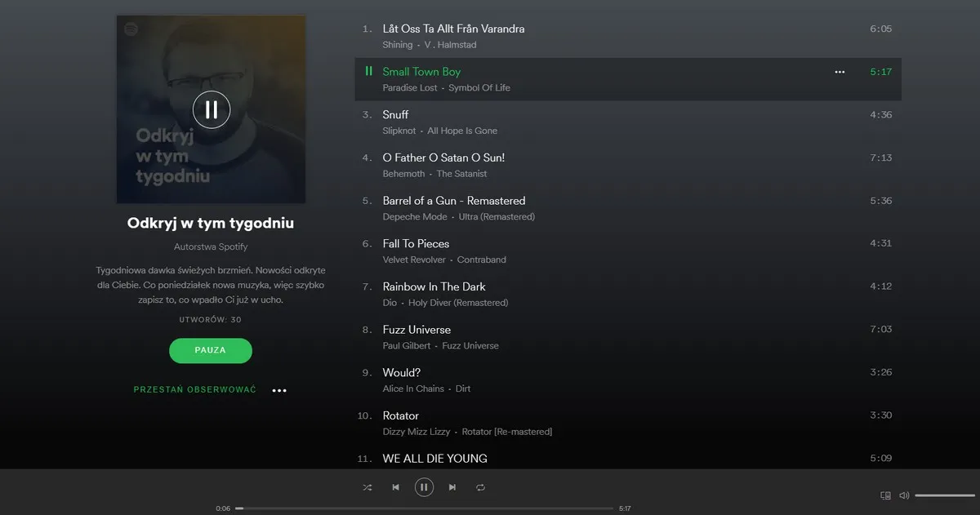Open the devices available icon

[x=885, y=495]
